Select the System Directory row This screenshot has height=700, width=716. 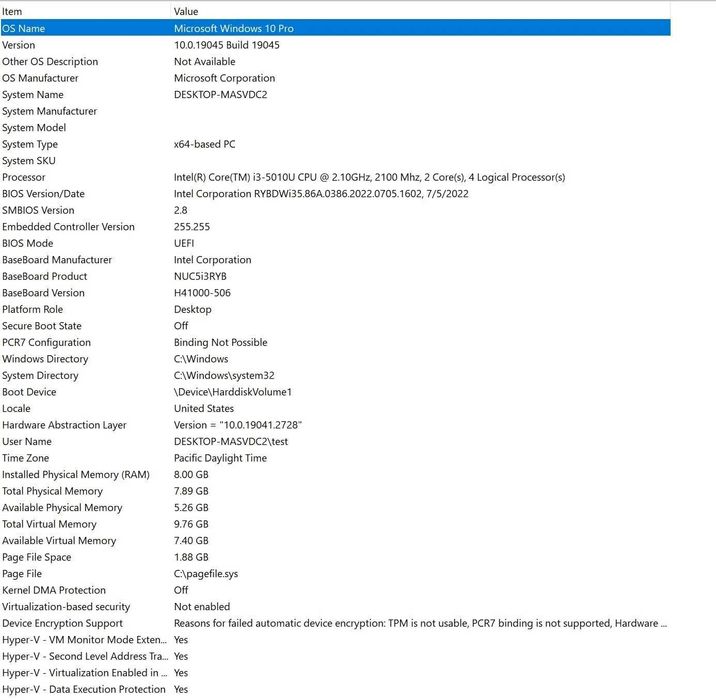pyautogui.click(x=336, y=375)
